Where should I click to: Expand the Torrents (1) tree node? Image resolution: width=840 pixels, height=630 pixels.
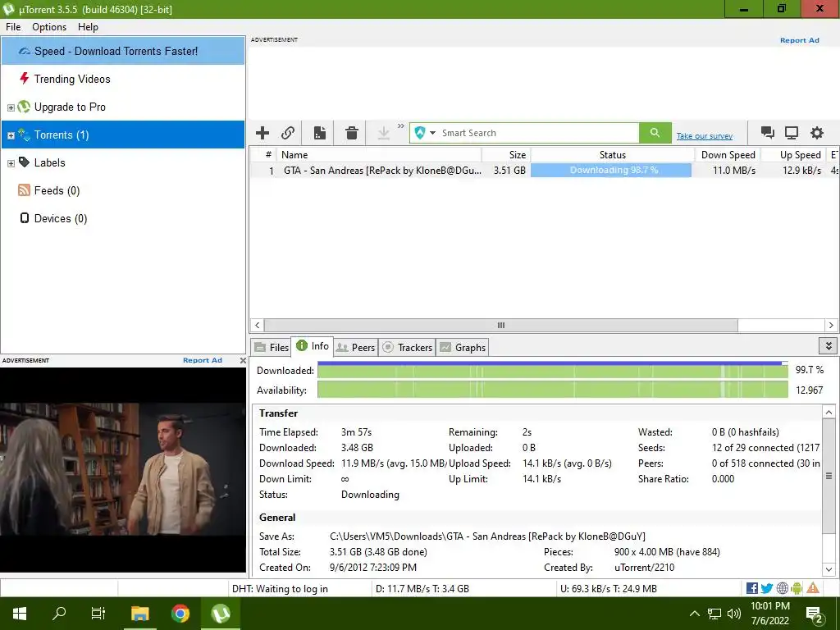point(11,135)
